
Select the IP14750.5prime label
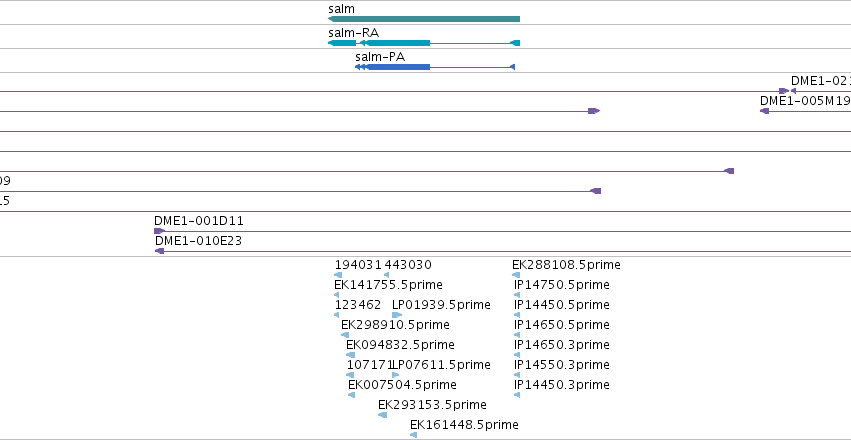pyautogui.click(x=562, y=285)
